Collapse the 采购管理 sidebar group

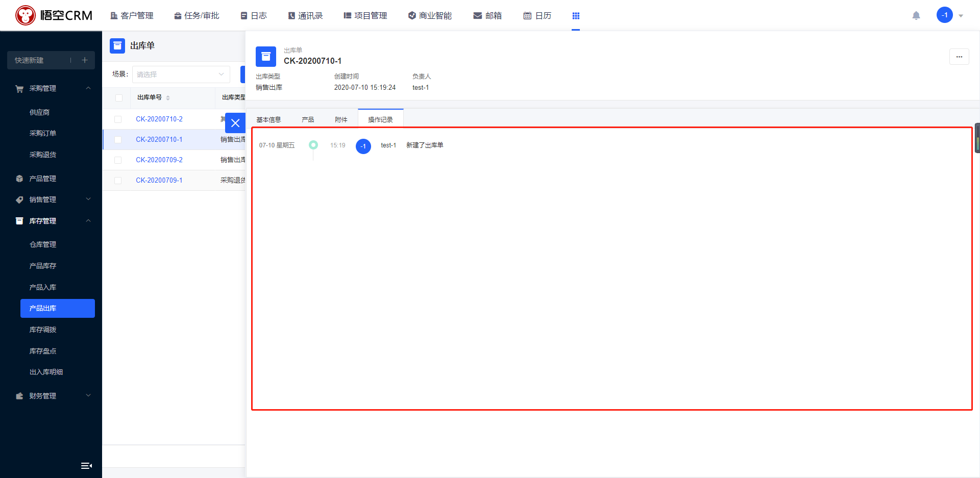click(x=88, y=88)
